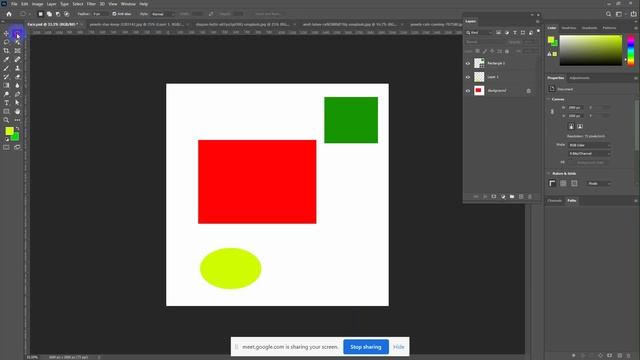Hide the Rectangle 1 layer
The width and height of the screenshot is (640, 360).
(x=468, y=63)
